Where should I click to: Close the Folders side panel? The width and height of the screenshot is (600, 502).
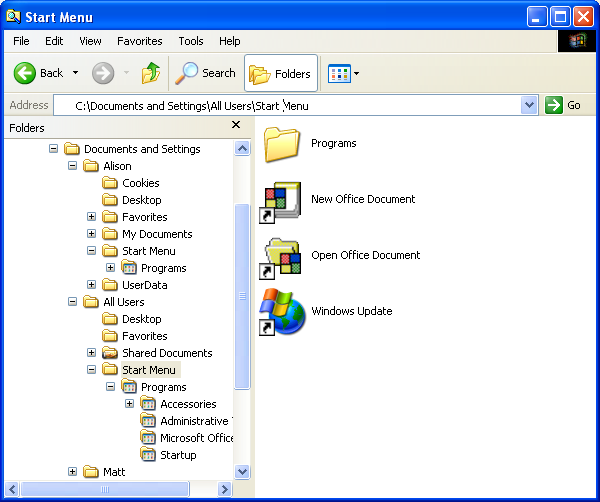(236, 125)
